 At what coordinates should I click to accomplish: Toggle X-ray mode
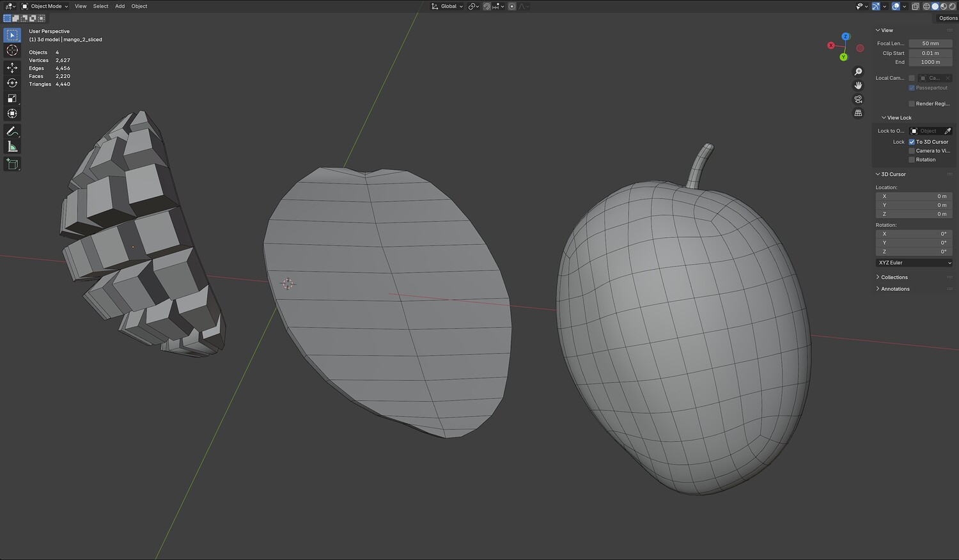point(916,6)
